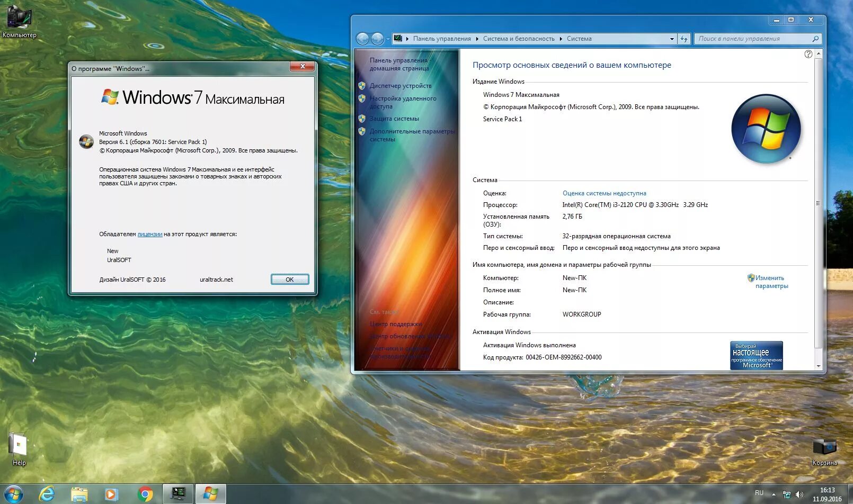Screen dimensions: 853x504
Task: Refresh the Control Panel address bar
Action: point(684,39)
